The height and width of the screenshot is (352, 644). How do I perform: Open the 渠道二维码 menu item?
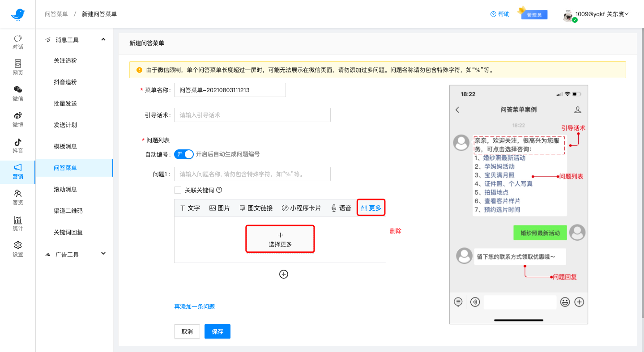point(68,211)
